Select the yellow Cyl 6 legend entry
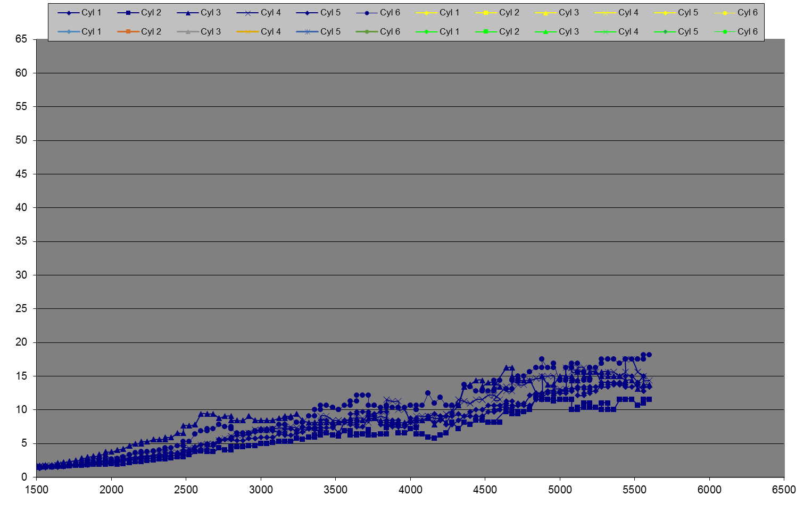The height and width of the screenshot is (512, 812). pos(735,13)
